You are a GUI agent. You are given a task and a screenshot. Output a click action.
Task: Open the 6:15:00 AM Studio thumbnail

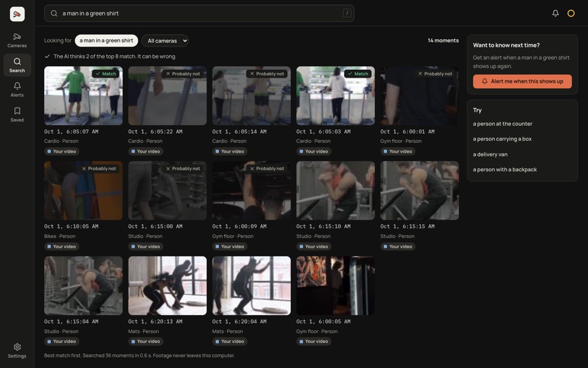(167, 190)
